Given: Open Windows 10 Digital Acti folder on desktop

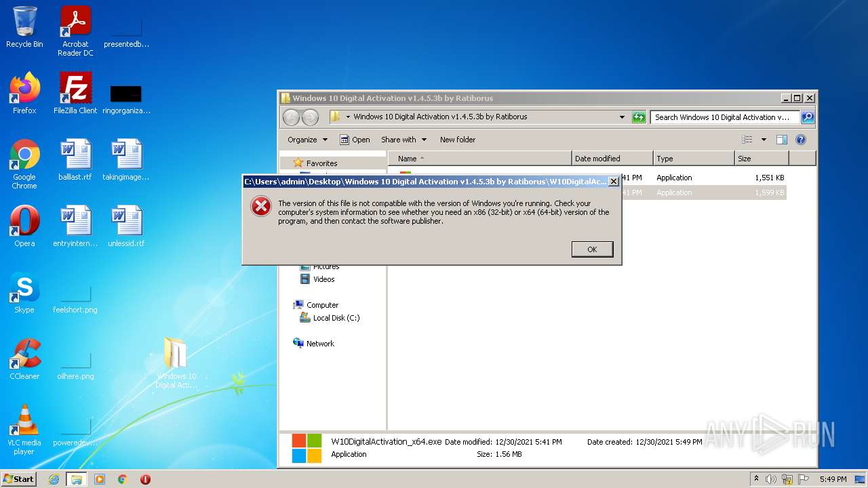Looking at the screenshot, I should tap(176, 363).
